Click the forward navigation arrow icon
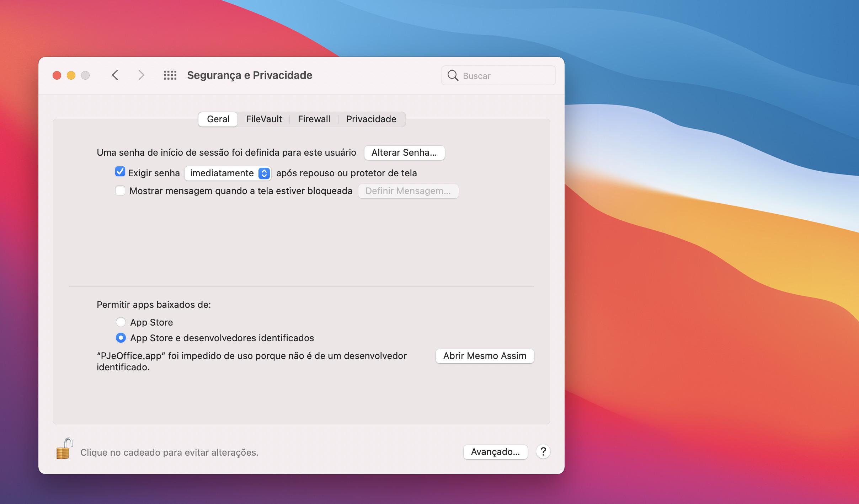 coord(140,74)
